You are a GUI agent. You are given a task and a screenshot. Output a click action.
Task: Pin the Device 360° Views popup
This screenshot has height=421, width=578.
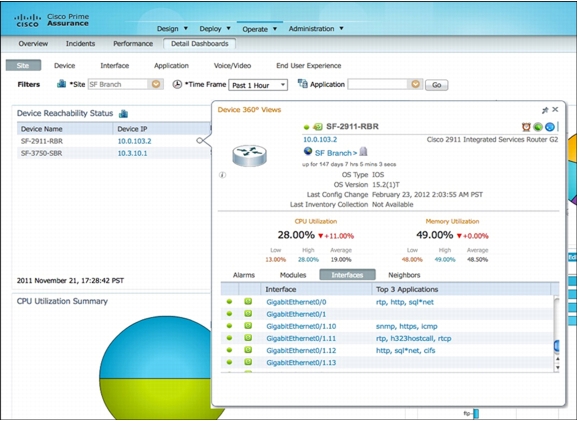tap(545, 110)
